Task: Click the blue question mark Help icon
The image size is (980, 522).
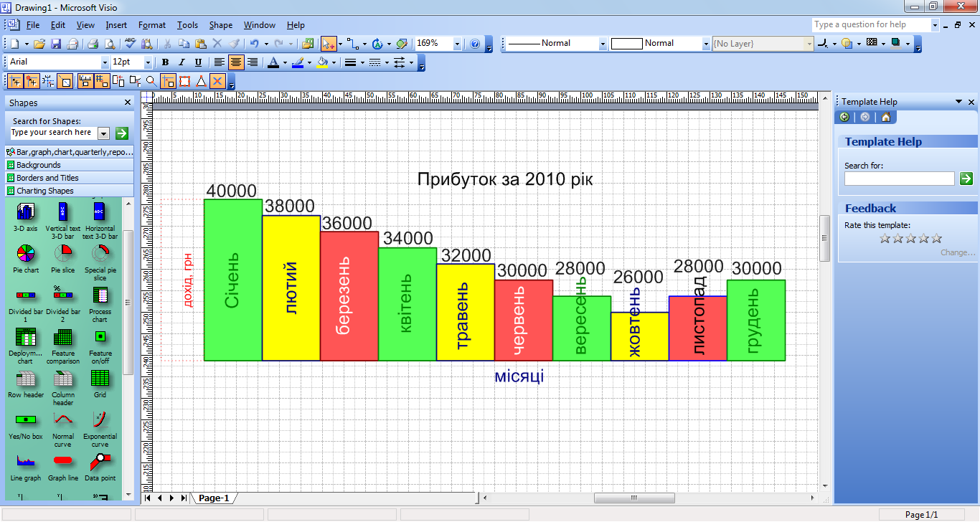Action: 475,44
